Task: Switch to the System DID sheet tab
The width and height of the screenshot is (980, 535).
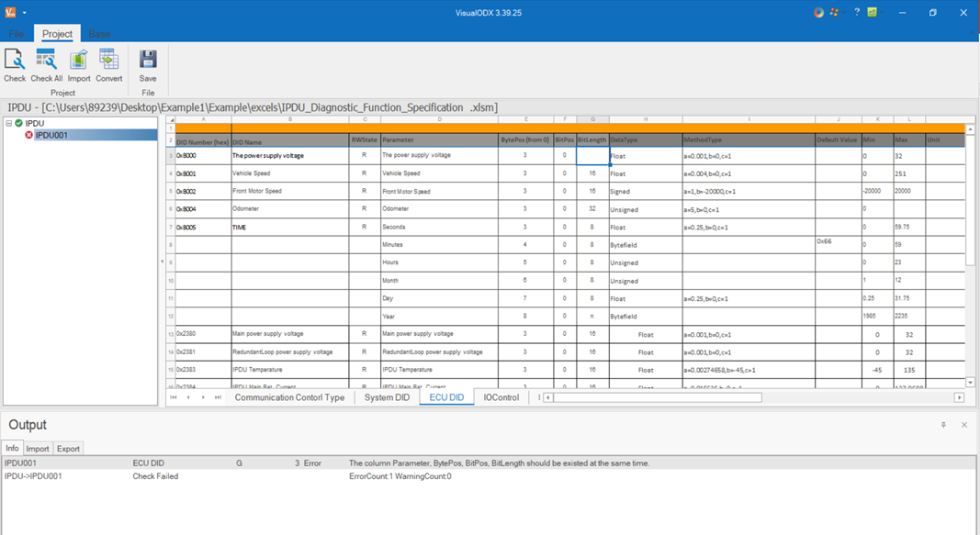Action: pyautogui.click(x=387, y=397)
